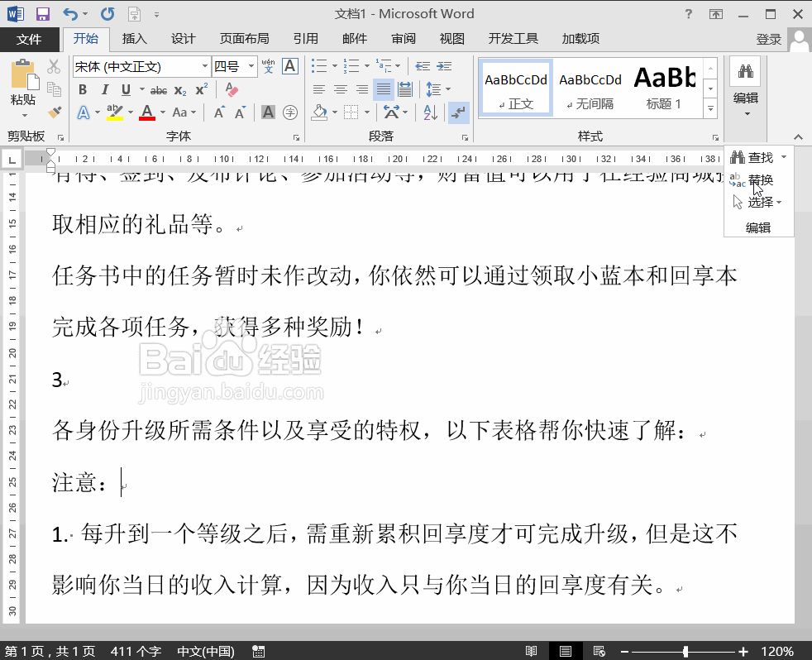
Task: Clear all formatting with the eraser icon
Action: 232,88
